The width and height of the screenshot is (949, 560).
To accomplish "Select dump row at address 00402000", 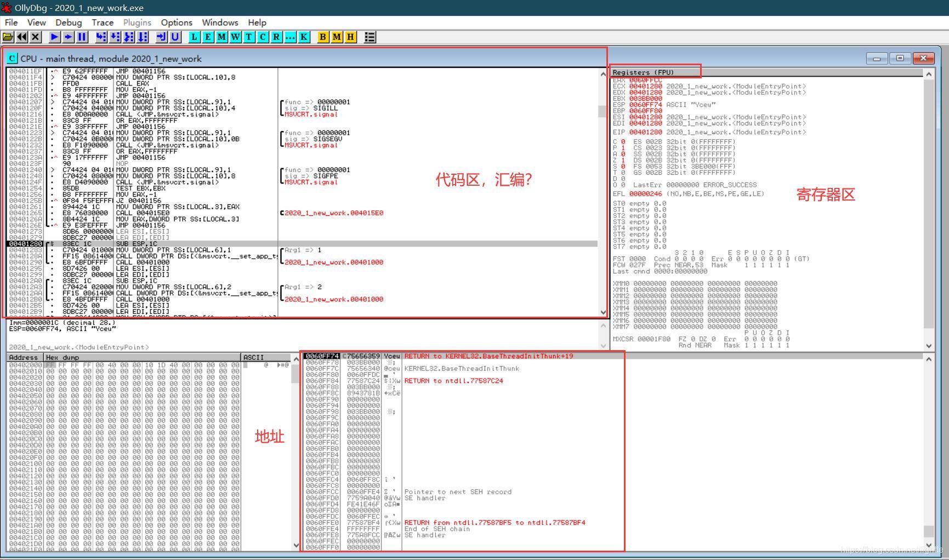I will pyautogui.click(x=149, y=365).
